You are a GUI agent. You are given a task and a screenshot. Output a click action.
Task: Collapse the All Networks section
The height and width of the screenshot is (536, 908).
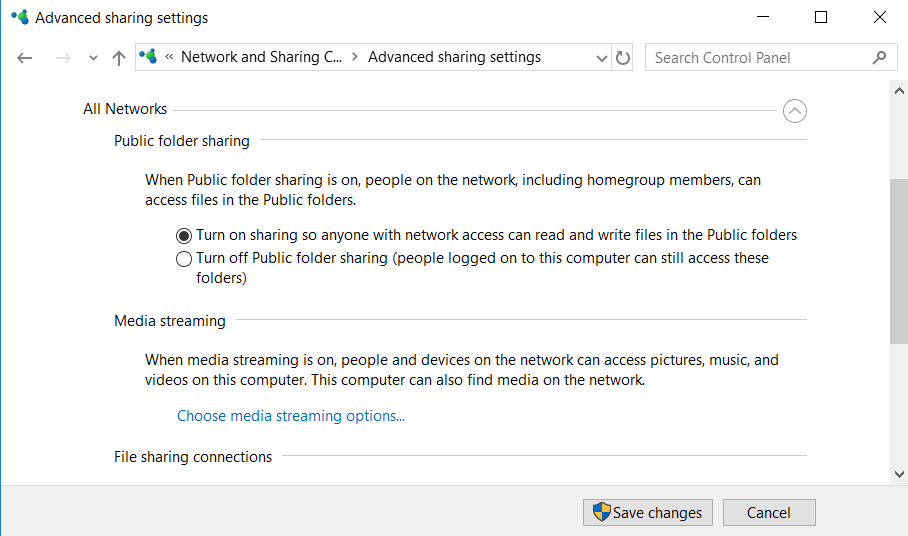794,111
